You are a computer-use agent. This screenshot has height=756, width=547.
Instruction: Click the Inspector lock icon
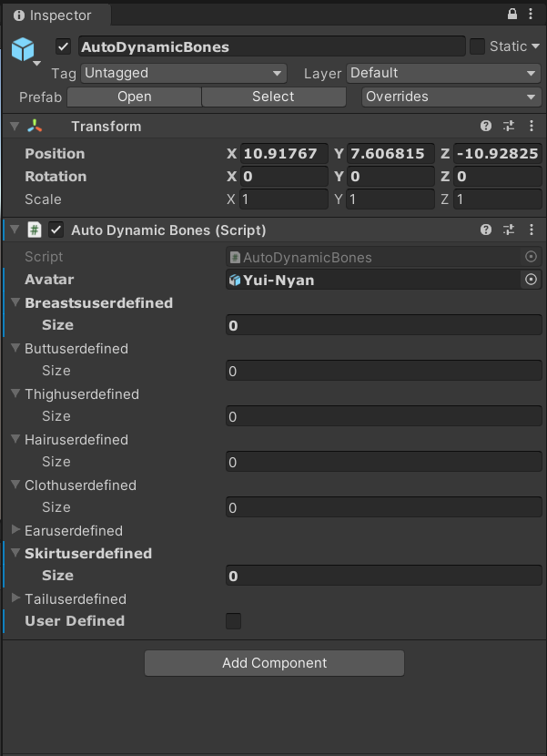512,15
